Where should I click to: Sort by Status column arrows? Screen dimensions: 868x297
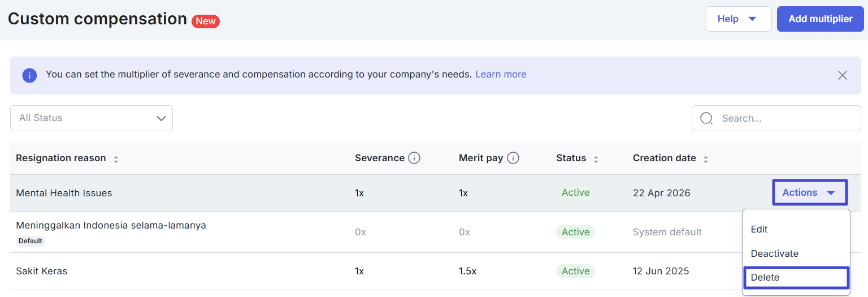coord(596,160)
